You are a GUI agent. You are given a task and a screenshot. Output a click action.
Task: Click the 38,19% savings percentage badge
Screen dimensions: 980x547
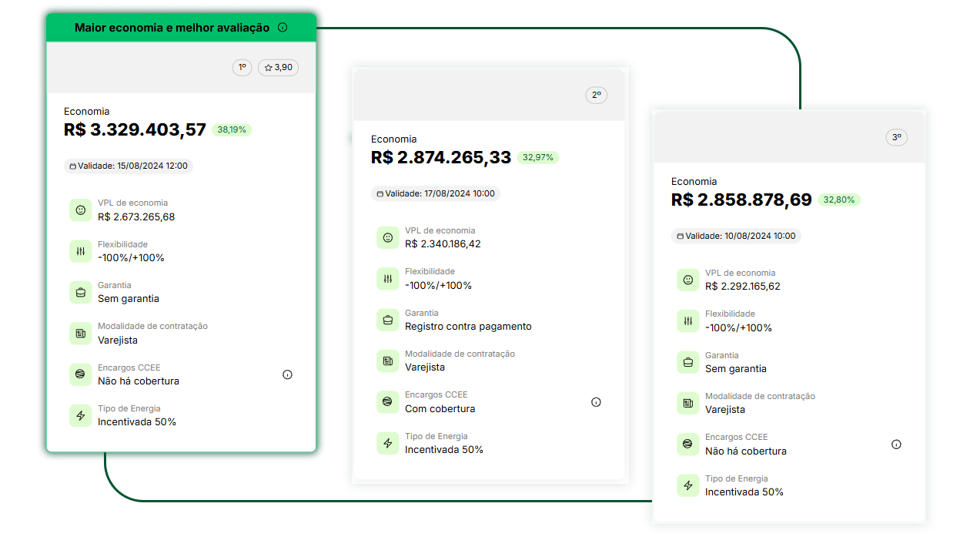click(232, 130)
